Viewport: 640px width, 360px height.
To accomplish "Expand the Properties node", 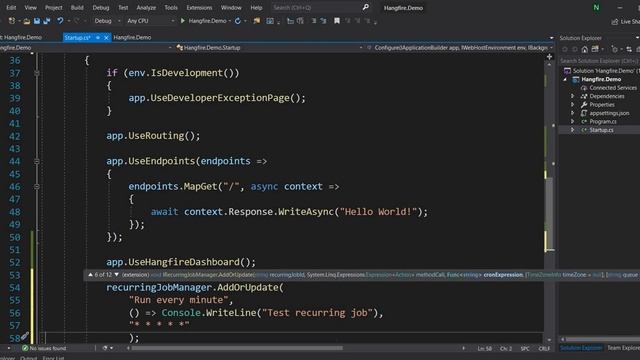I will point(572,104).
